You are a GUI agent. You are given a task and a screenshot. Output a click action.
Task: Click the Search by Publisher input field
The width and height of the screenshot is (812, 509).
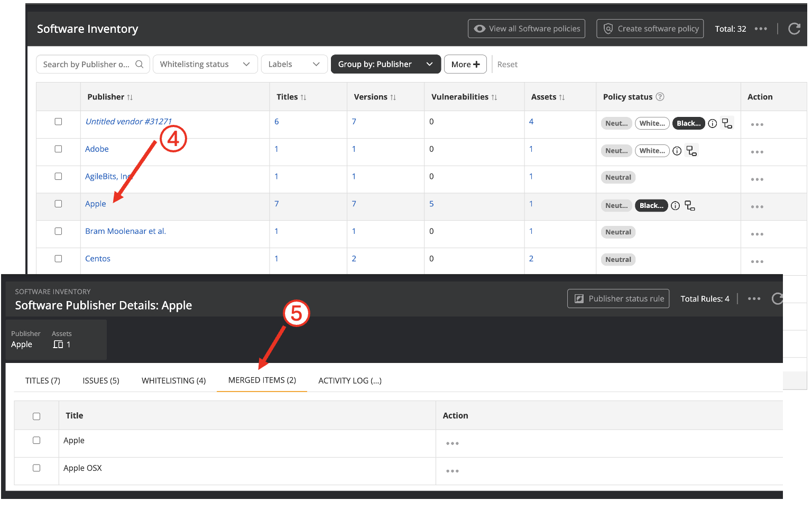pyautogui.click(x=86, y=65)
